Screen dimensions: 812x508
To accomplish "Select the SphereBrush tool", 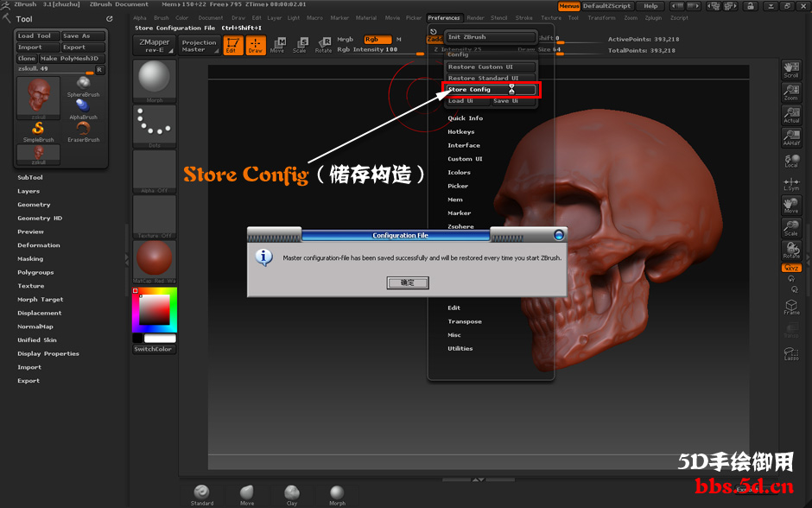I will pos(84,87).
